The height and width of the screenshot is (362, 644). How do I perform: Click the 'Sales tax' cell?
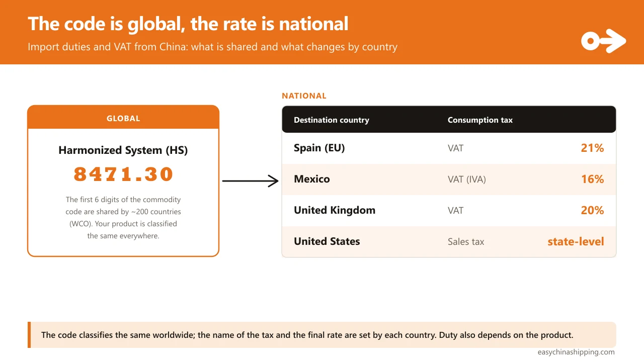tap(466, 242)
